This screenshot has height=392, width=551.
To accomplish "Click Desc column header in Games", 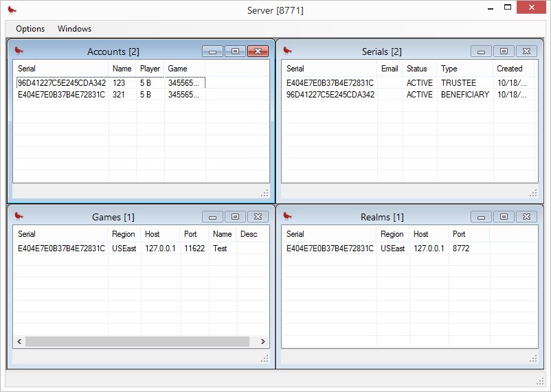I will click(253, 234).
